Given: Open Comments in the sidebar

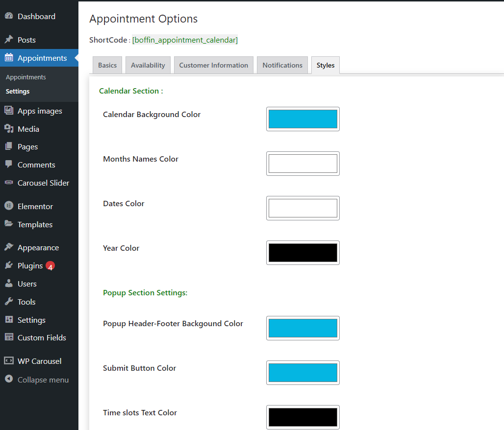Looking at the screenshot, I should point(36,165).
